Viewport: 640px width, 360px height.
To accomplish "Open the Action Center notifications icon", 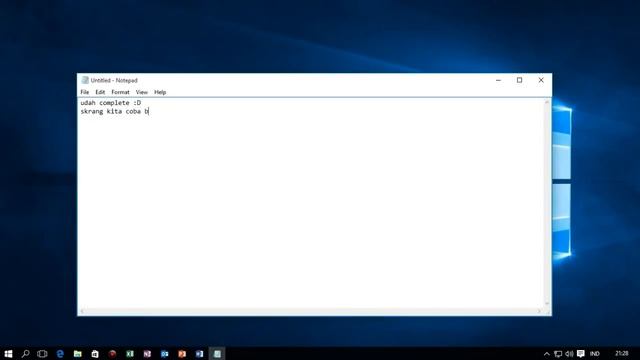I will click(x=581, y=353).
